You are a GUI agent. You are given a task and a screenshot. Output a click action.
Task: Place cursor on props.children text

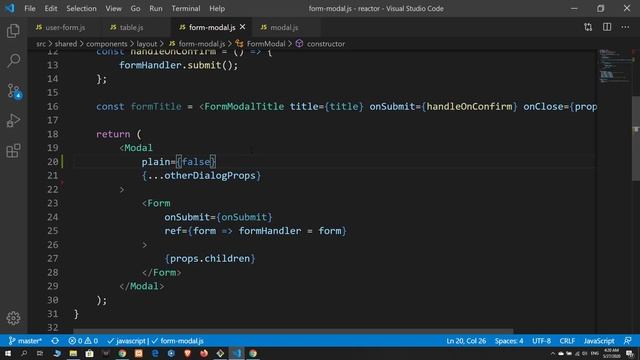coord(210,259)
